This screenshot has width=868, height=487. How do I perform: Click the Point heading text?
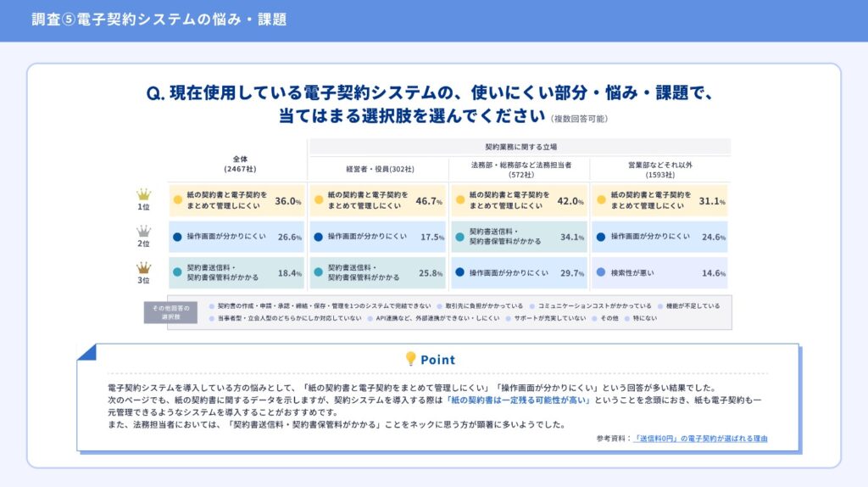pos(438,360)
